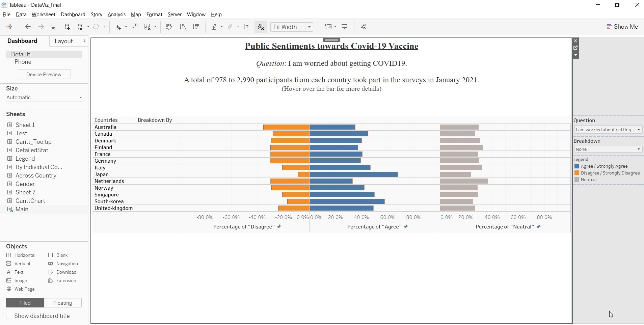Enable Show dashboard title checkbox
The height and width of the screenshot is (325, 644).
9,316
